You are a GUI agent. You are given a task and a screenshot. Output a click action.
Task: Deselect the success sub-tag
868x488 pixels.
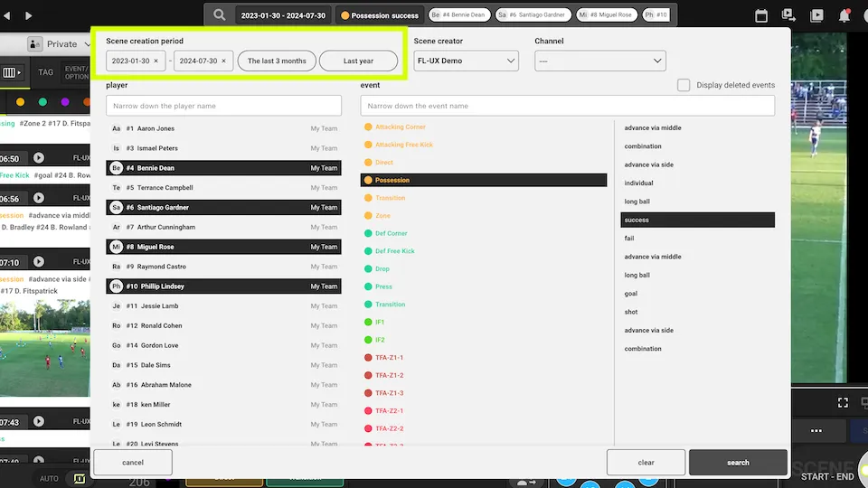[x=697, y=220]
